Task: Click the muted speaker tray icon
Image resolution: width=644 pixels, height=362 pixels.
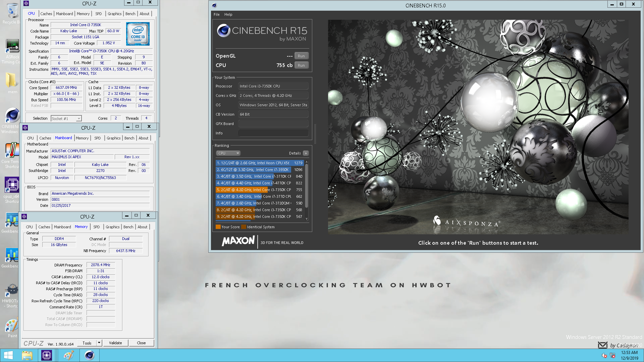Action: pyautogui.click(x=604, y=356)
